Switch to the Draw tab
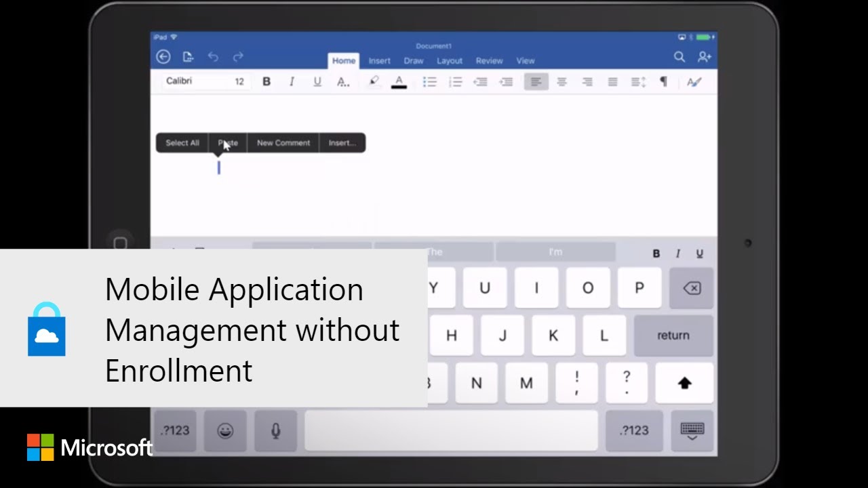Viewport: 868px width, 488px height. pyautogui.click(x=414, y=61)
